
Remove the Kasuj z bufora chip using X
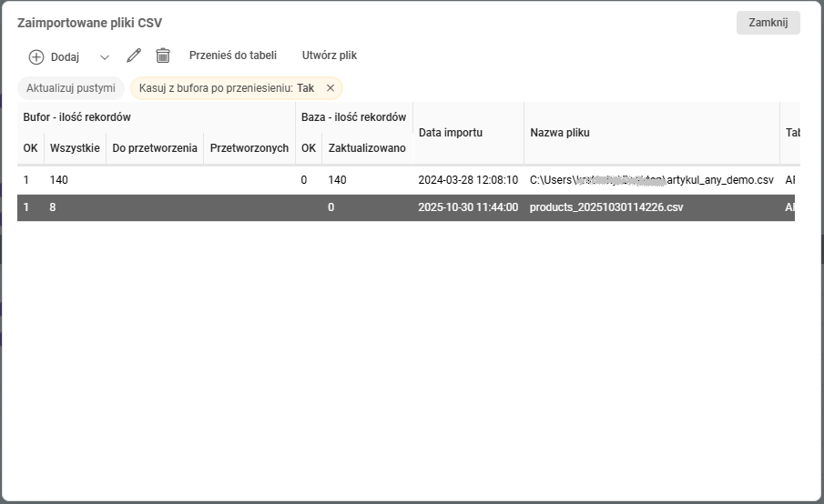tap(331, 88)
